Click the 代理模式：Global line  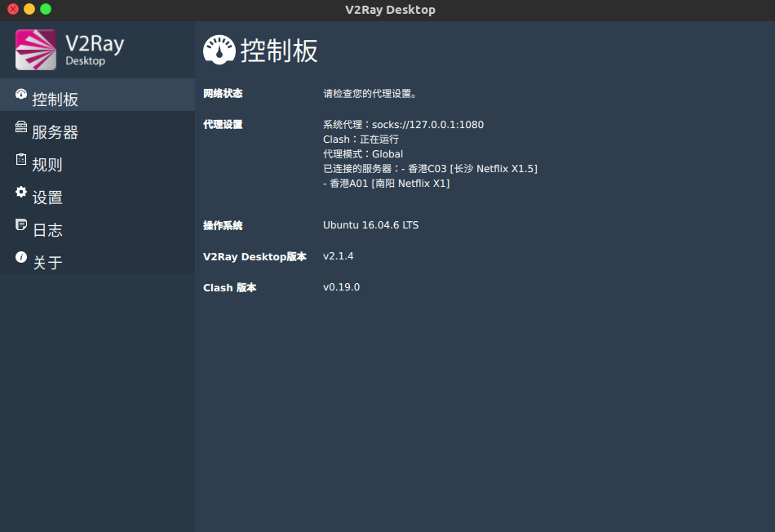tap(363, 154)
